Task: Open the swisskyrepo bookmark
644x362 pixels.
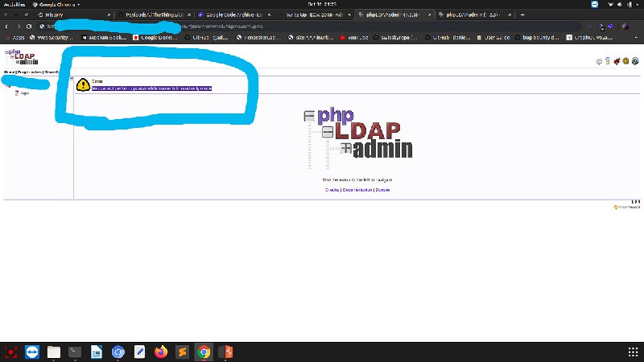Action: click(x=395, y=37)
